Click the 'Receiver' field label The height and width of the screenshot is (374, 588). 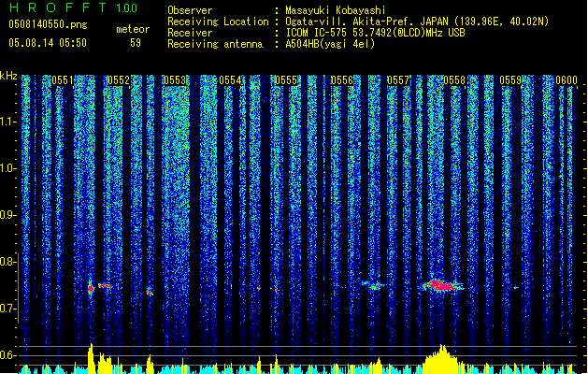pyautogui.click(x=190, y=33)
